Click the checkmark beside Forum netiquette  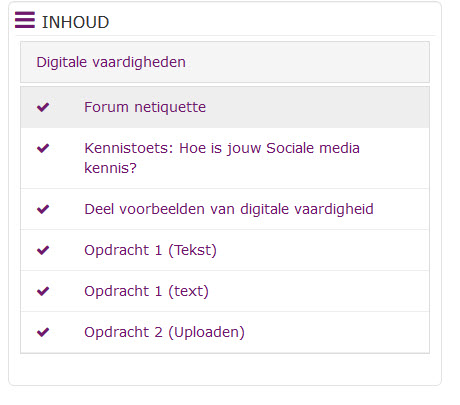point(43,107)
